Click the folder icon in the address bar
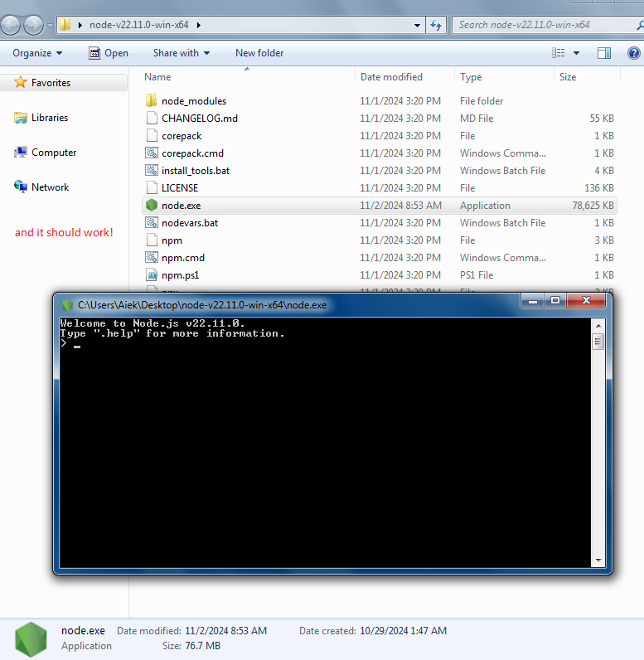Image resolution: width=644 pixels, height=660 pixels. (x=65, y=25)
